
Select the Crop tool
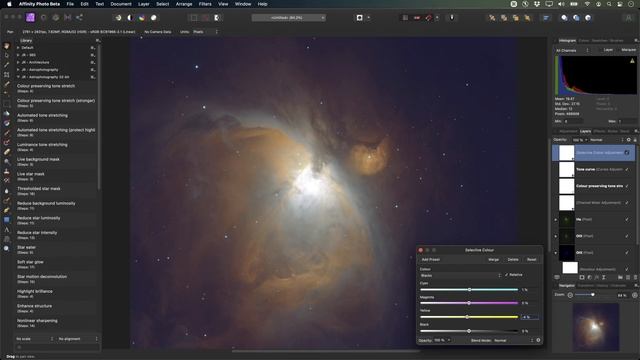[x=7, y=75]
